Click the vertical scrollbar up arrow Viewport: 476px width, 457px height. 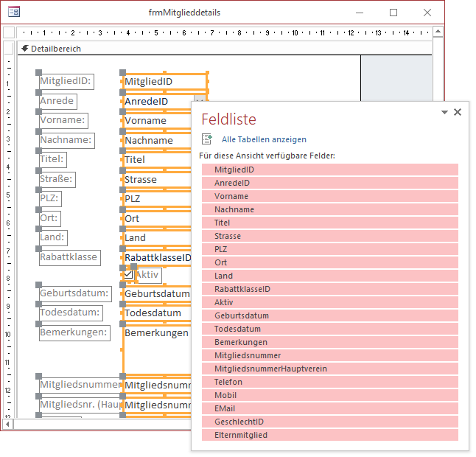click(438, 32)
